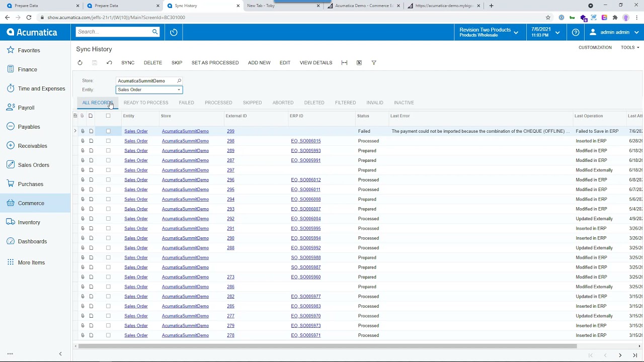Click the export to Excel icon
Screen dimensions: 644x362
click(359, 63)
